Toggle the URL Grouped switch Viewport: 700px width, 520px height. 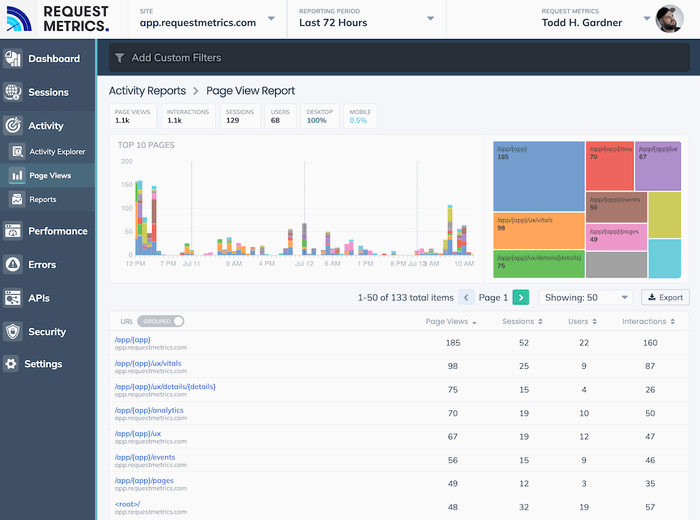coord(161,321)
